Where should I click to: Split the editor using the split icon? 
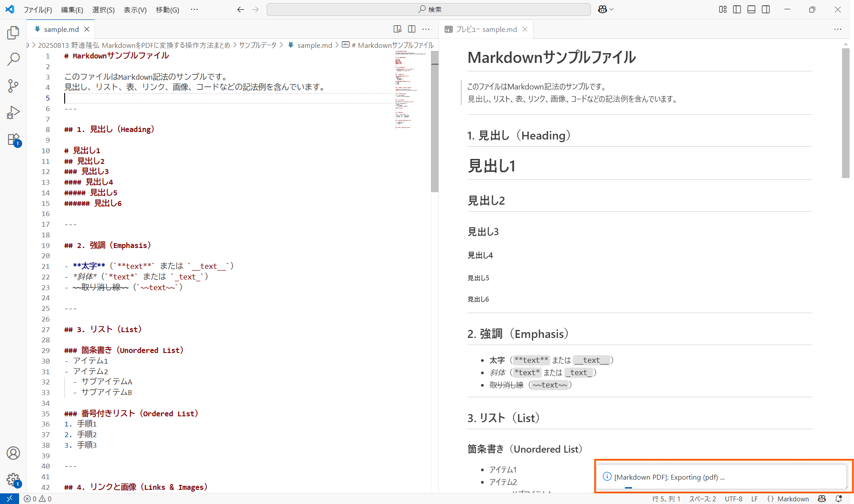coord(411,29)
